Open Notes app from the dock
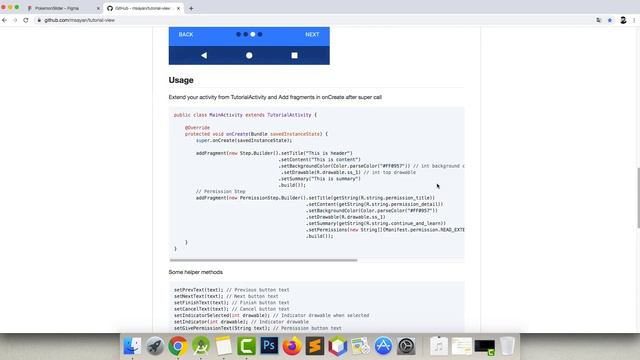The width and height of the screenshot is (640, 360). [224, 346]
